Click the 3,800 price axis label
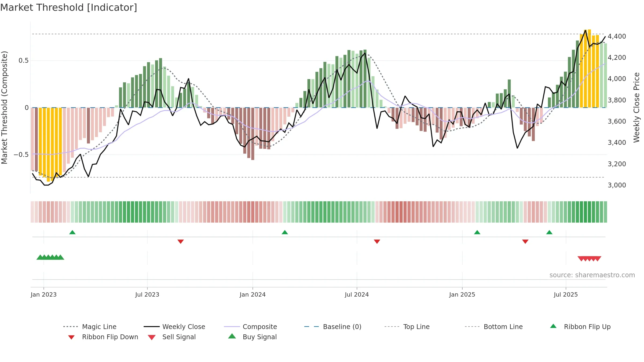The image size is (644, 362). pos(617,100)
